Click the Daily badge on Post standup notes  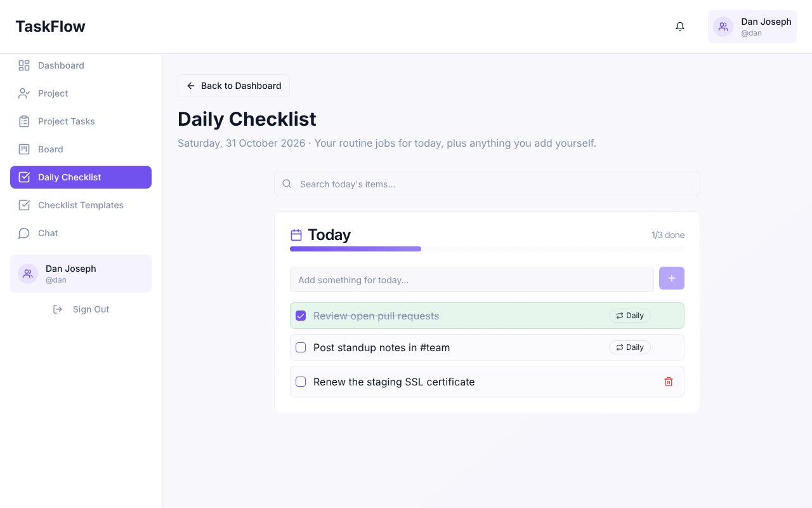(x=630, y=347)
